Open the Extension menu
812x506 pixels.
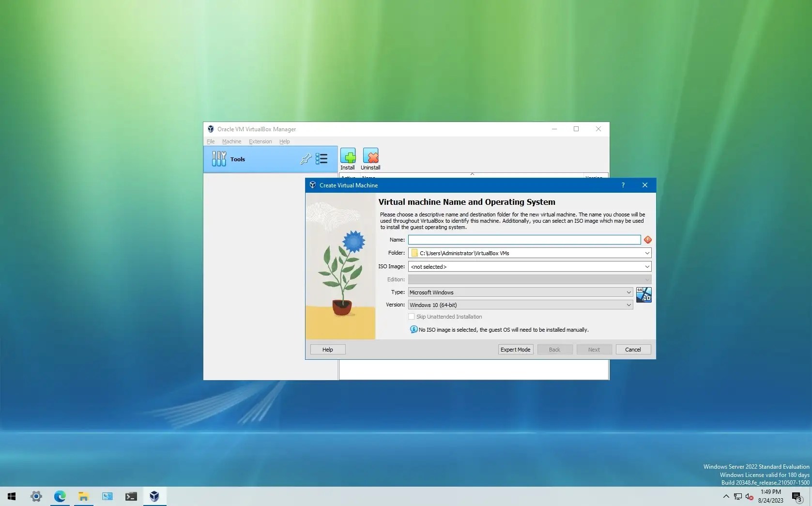(260, 141)
